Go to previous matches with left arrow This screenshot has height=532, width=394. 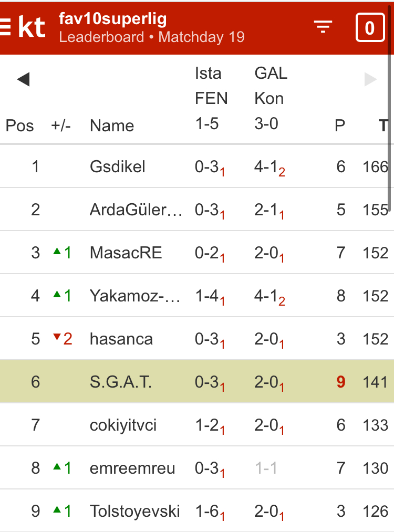click(23, 79)
